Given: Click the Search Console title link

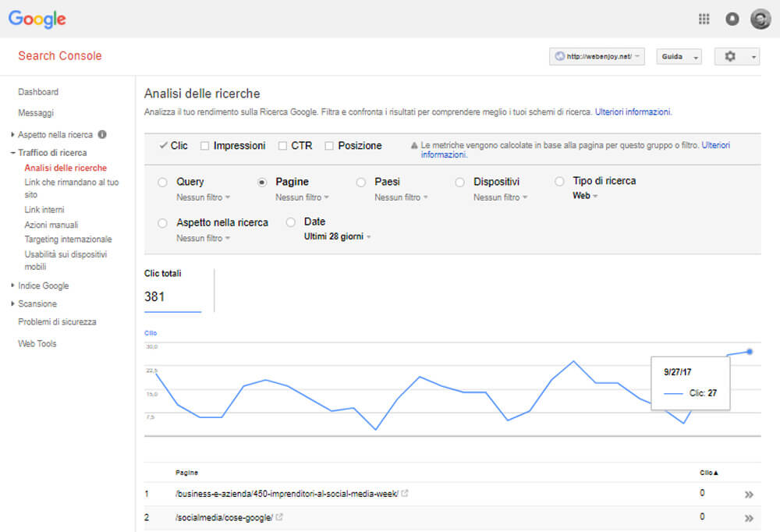Looking at the screenshot, I should coord(60,55).
